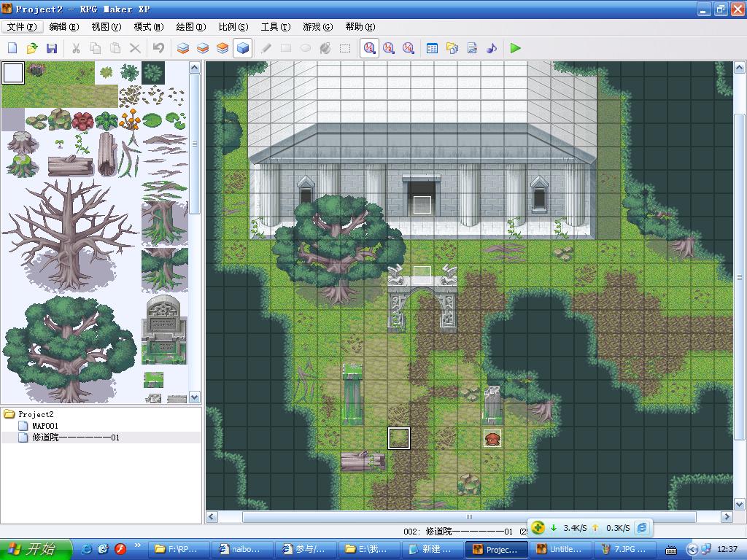
Task: Pick the large green tree tile
Action: (x=69, y=349)
